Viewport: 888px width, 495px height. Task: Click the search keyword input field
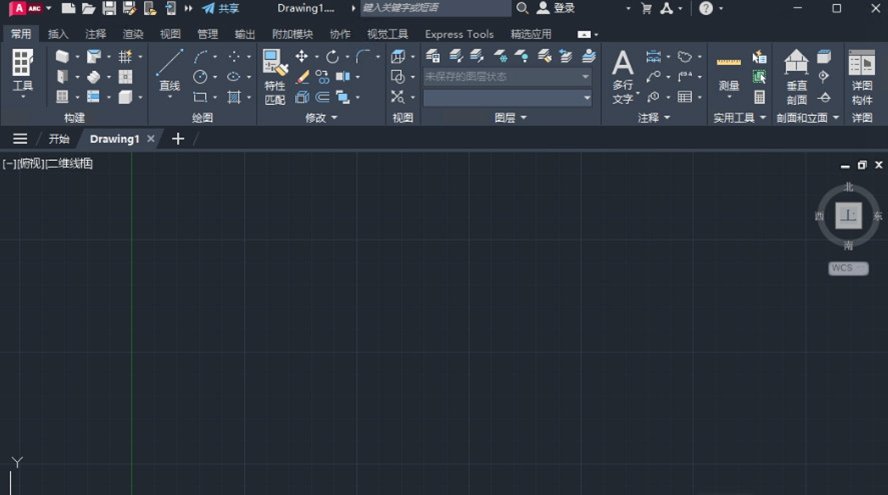(x=436, y=8)
